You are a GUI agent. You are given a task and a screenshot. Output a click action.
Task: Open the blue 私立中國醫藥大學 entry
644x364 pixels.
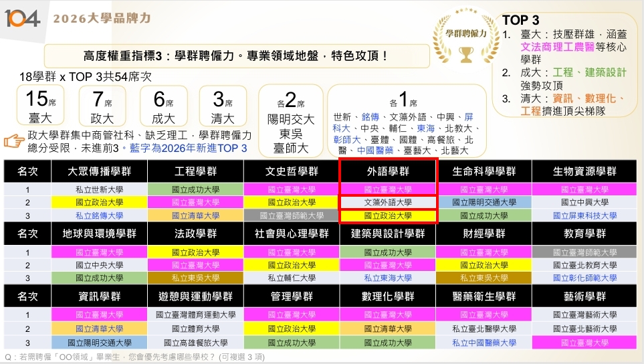[x=484, y=343]
